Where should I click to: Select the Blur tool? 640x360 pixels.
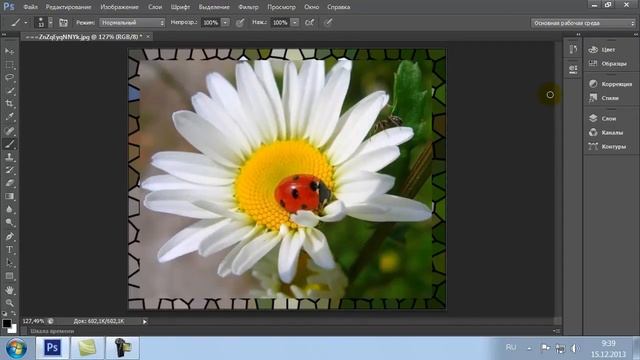(x=9, y=209)
